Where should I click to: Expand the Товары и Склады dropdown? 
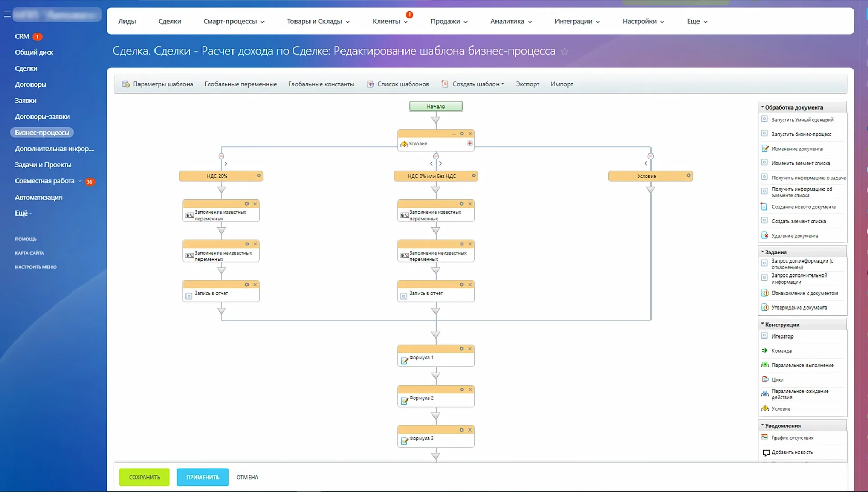tap(348, 22)
